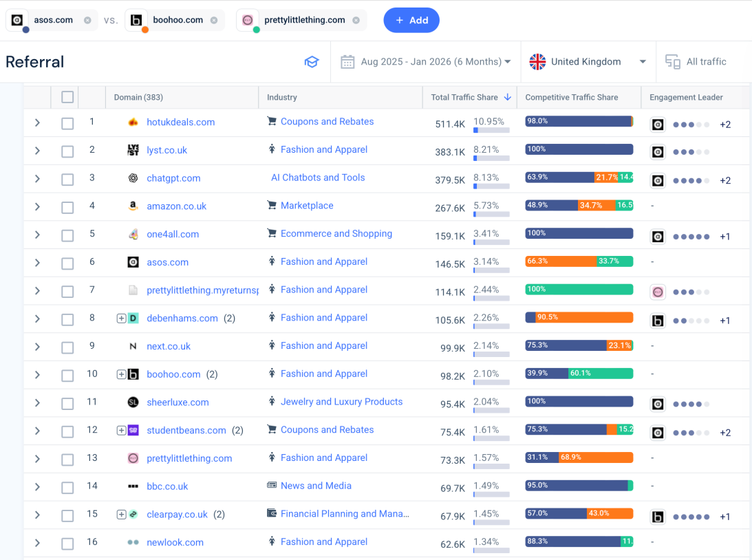Click the chatgpt.com logo icon
Screen dimensions: 752x560
tap(133, 178)
